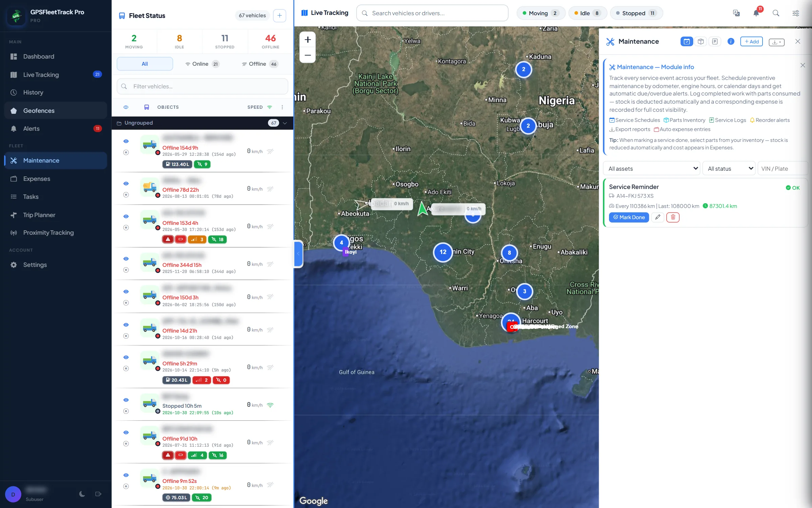Viewport: 812px width, 508px height.
Task: Toggle visibility of Offline 78d 22h vehicle
Action: coord(126,184)
